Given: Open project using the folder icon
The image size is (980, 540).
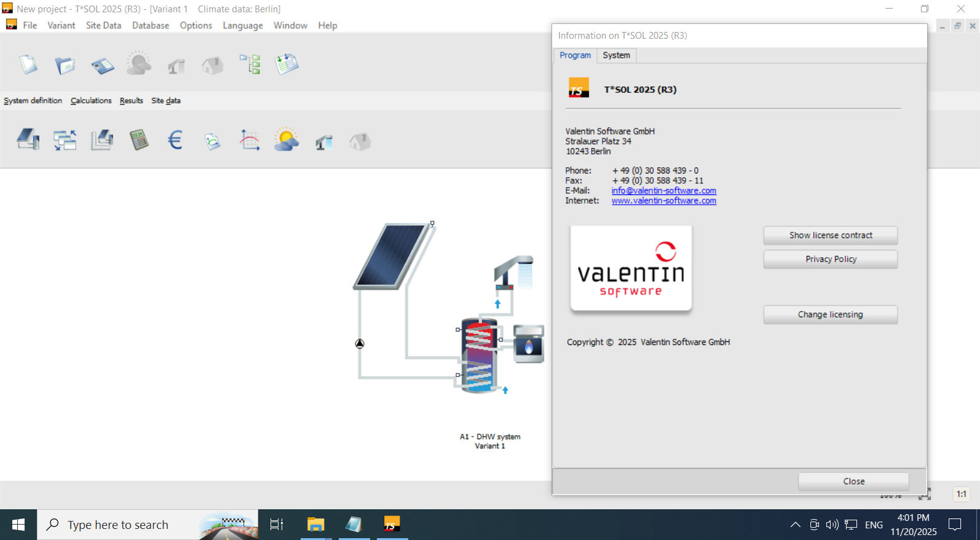Looking at the screenshot, I should pyautogui.click(x=65, y=65).
